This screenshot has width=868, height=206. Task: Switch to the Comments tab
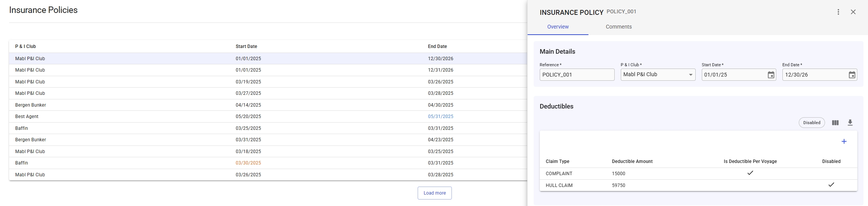(618, 27)
